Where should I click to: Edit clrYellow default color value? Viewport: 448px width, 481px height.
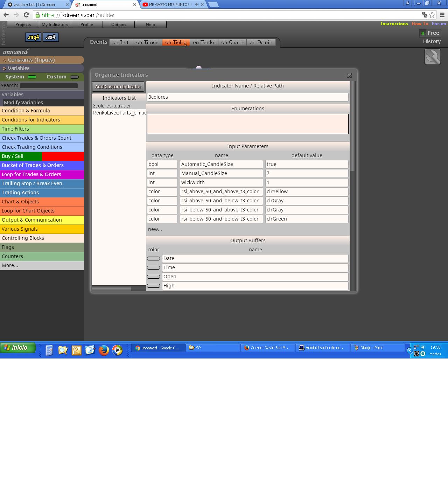(x=307, y=191)
